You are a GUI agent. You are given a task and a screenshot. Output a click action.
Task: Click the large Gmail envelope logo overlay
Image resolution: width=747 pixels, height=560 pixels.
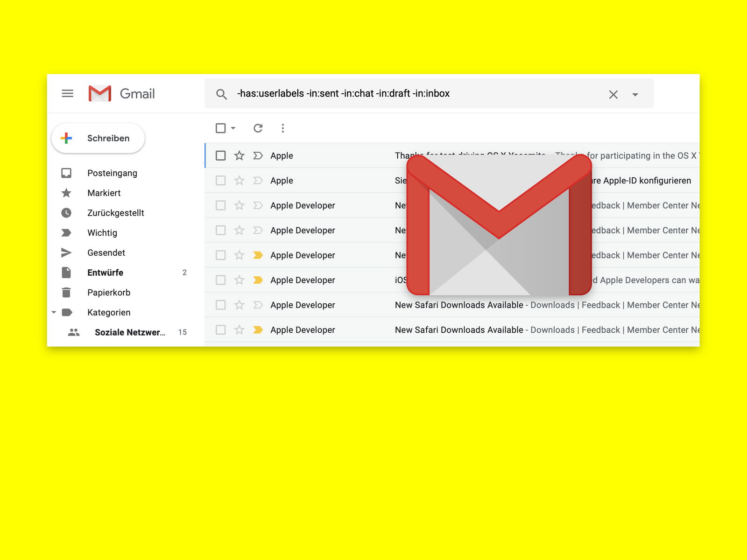[499, 225]
